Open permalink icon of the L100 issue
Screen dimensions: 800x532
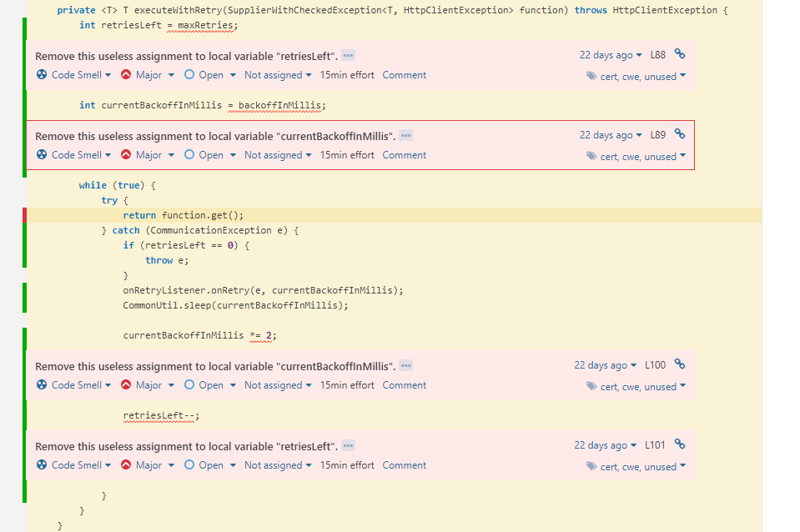coord(680,364)
